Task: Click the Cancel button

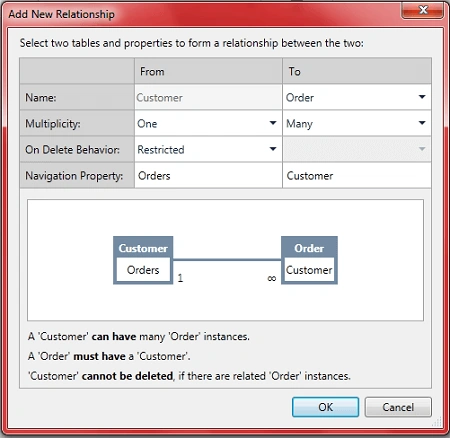Action: tap(398, 407)
